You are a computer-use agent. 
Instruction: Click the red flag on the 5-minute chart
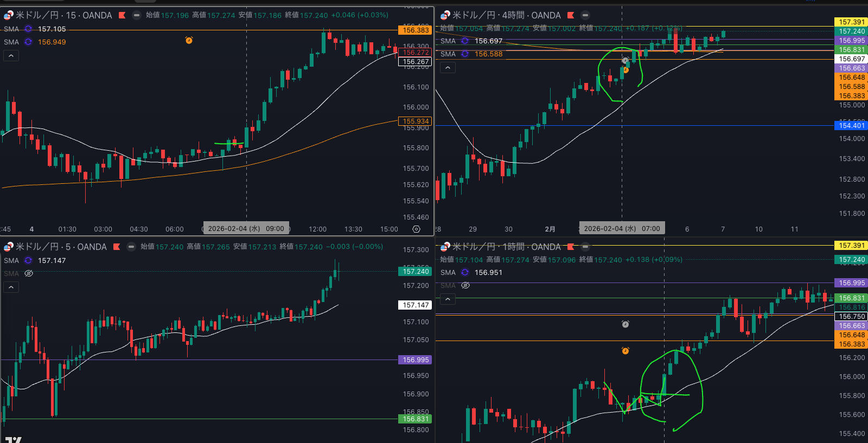coord(117,247)
